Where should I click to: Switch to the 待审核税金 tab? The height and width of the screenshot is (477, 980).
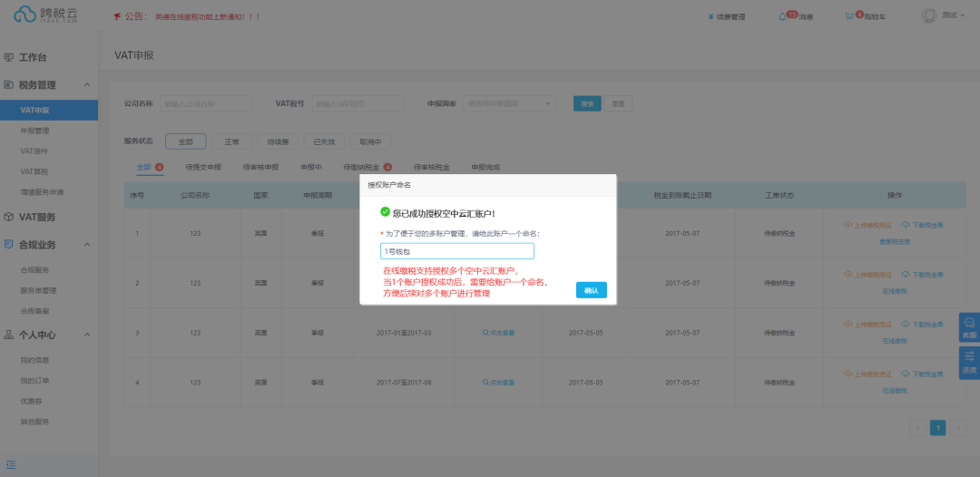click(x=432, y=168)
